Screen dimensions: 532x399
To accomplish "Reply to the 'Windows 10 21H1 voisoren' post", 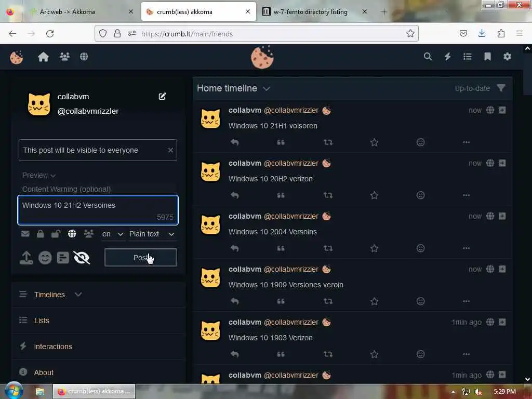I will (235, 142).
